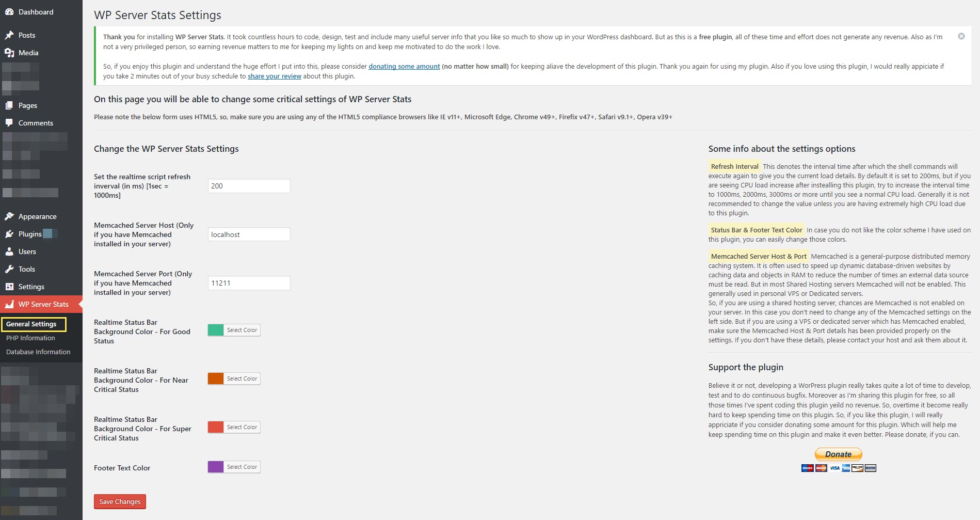This screenshot has width=980, height=520.
Task: Click the orange Near Critical color swatch
Action: click(216, 379)
